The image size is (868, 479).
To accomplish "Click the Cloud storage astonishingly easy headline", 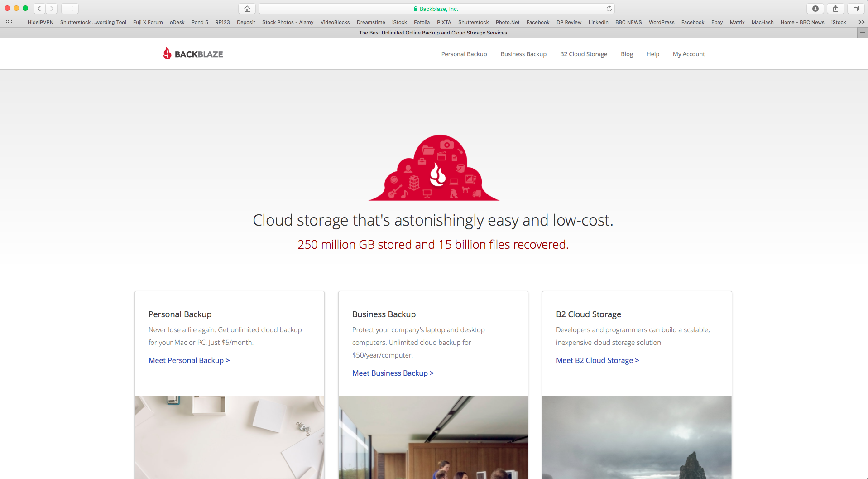I will [433, 220].
